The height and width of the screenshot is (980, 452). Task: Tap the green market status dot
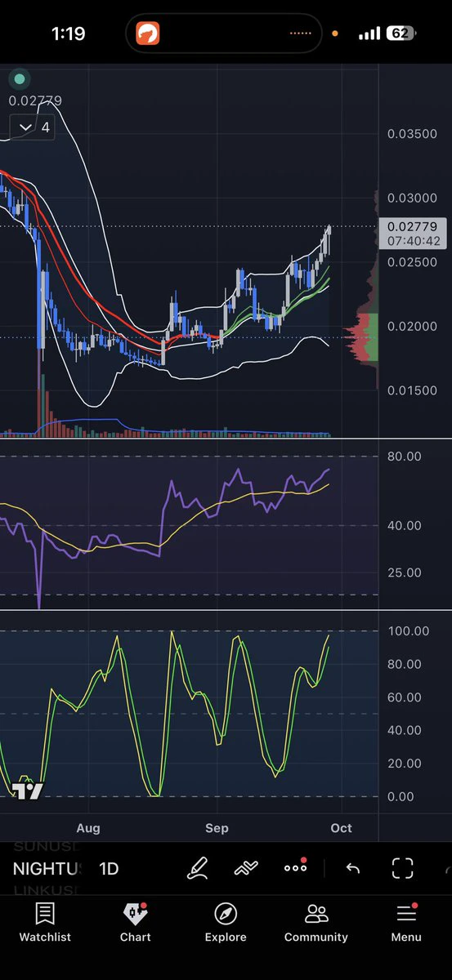point(19,79)
